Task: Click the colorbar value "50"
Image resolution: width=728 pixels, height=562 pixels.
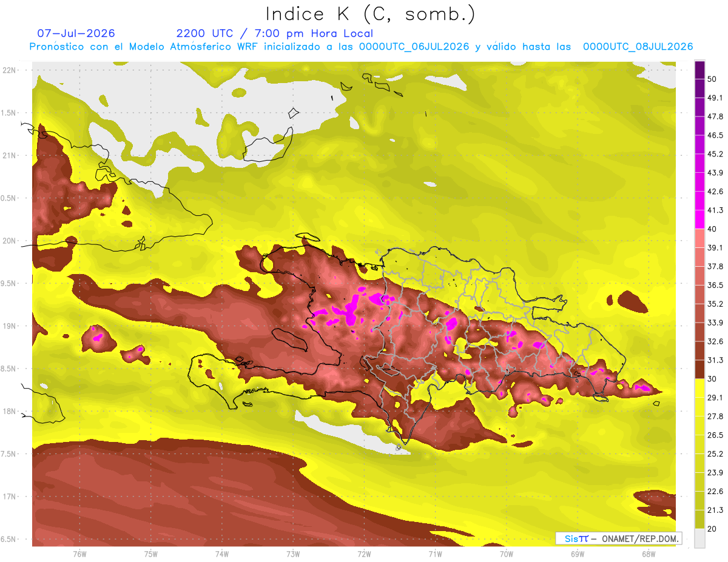Action: (x=712, y=79)
